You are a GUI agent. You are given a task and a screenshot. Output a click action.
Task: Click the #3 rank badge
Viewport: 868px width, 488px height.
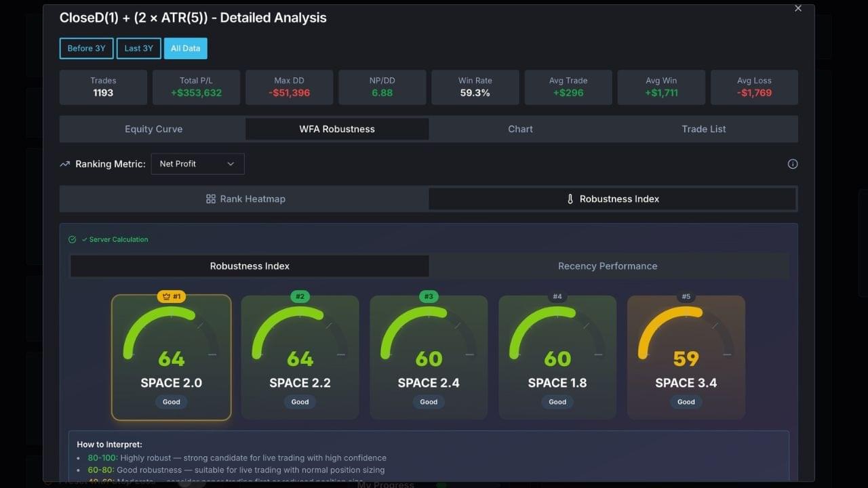[429, 296]
